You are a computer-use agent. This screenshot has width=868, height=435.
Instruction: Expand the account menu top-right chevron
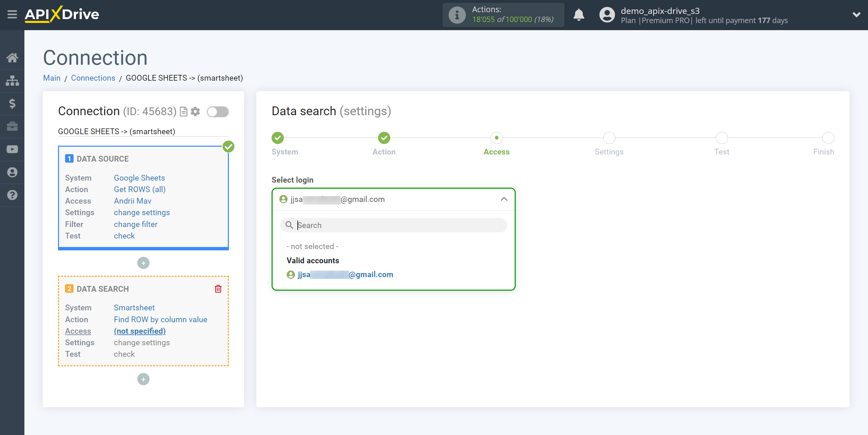(856, 15)
